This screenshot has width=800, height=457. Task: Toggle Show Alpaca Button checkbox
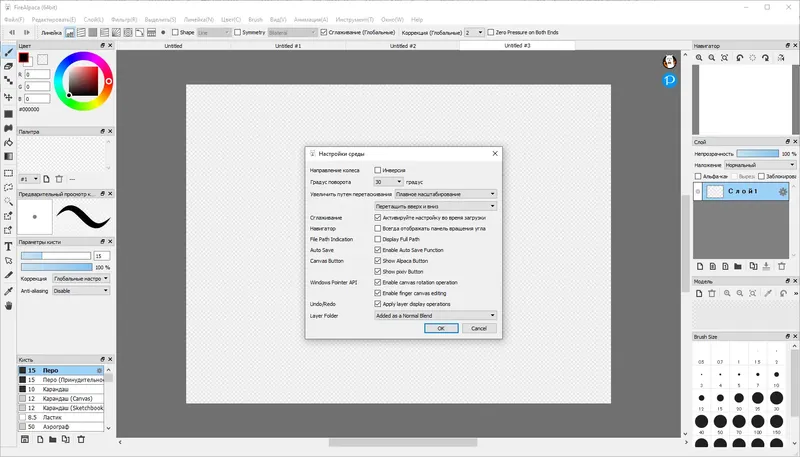coord(378,261)
